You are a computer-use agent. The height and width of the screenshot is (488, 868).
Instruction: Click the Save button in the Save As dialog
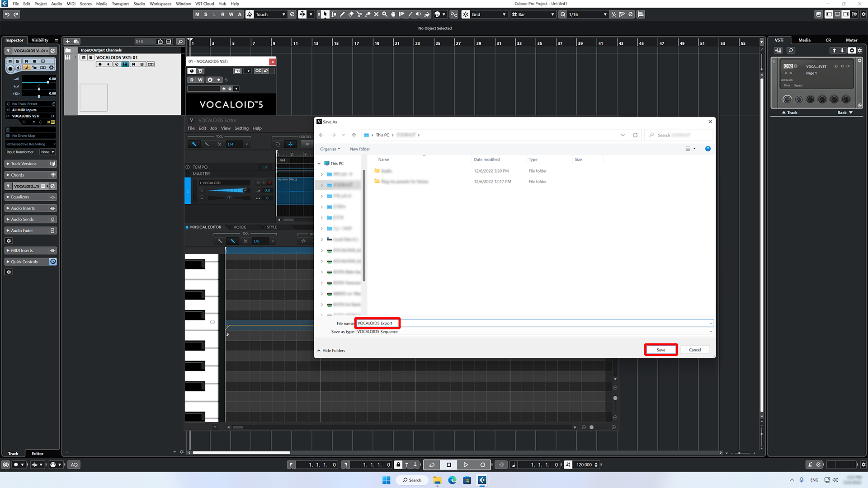click(660, 349)
